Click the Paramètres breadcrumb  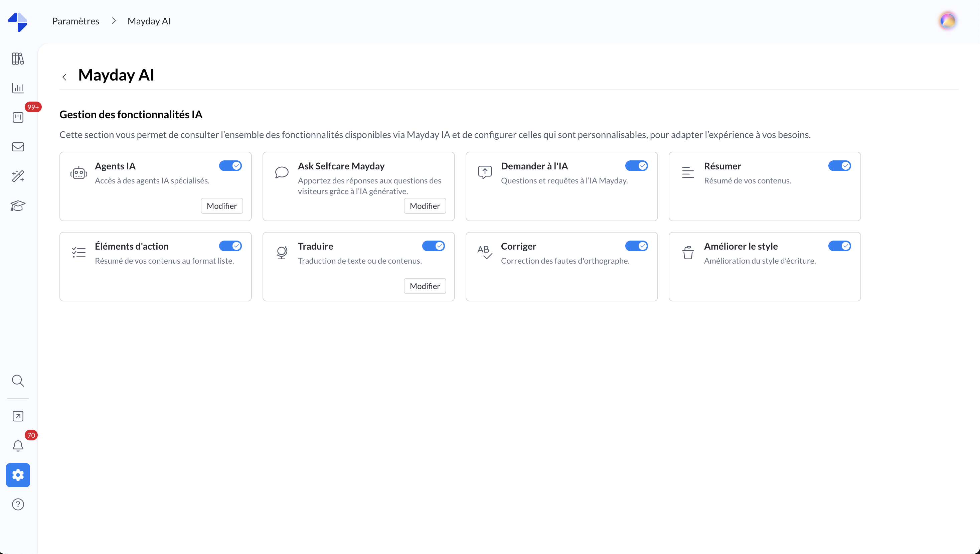[76, 21]
